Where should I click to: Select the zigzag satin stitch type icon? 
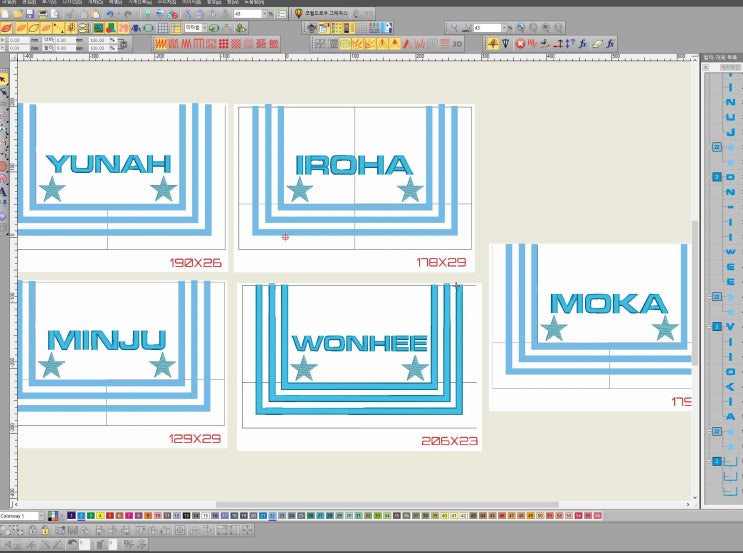click(161, 44)
